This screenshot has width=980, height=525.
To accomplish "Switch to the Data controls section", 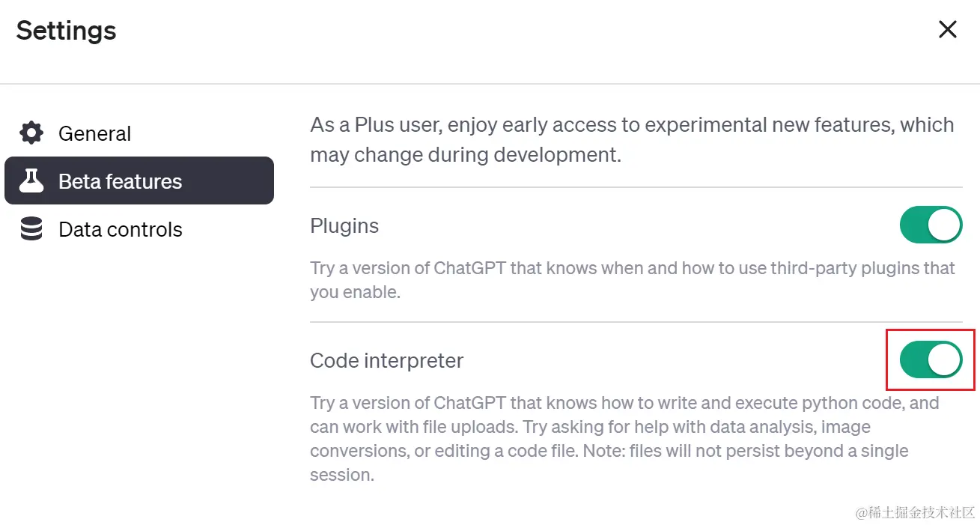I will click(x=120, y=229).
